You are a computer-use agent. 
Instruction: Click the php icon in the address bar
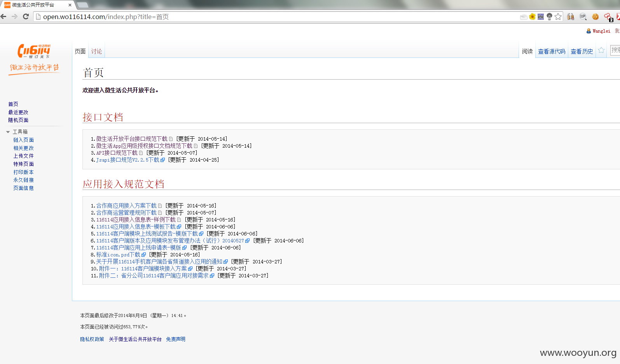coord(541,17)
